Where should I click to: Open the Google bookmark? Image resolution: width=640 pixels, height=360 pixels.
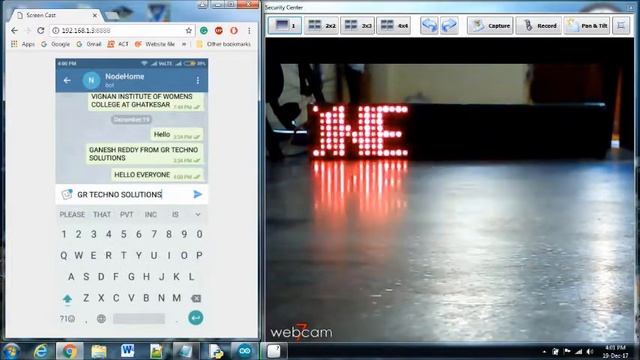56,44
